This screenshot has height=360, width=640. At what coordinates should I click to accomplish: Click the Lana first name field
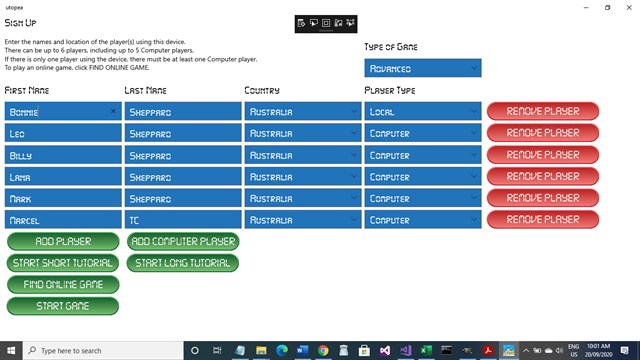pyautogui.click(x=63, y=177)
